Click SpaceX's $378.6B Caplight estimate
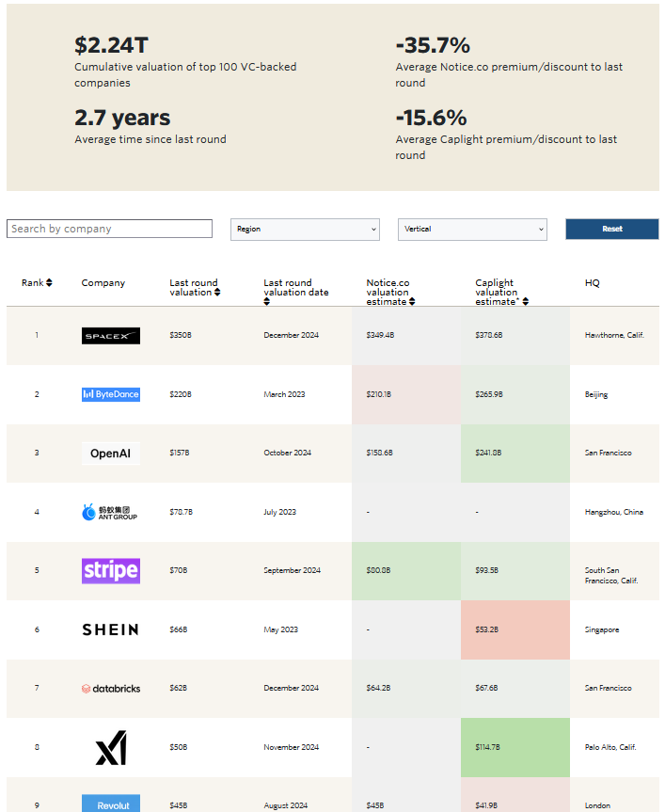The image size is (665, 812). coord(489,335)
